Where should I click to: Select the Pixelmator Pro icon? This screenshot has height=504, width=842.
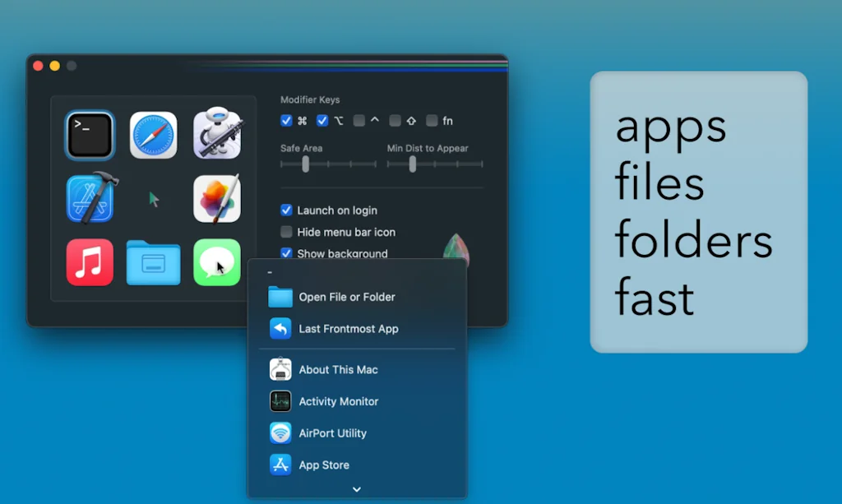point(217,198)
